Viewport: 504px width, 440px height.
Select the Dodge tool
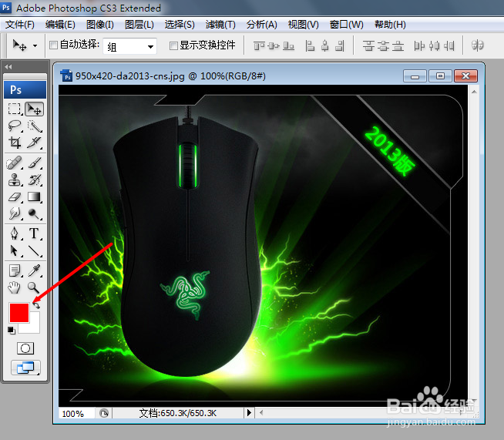tap(34, 213)
